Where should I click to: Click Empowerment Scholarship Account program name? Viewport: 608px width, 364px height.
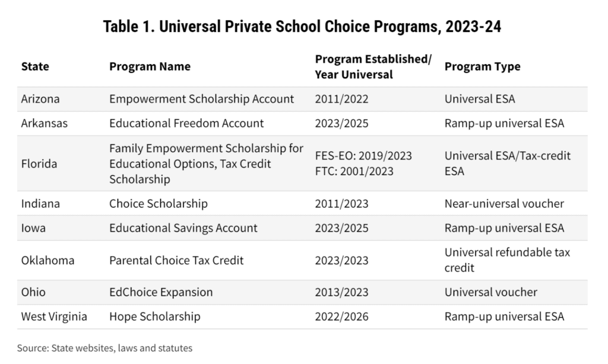pyautogui.click(x=202, y=99)
